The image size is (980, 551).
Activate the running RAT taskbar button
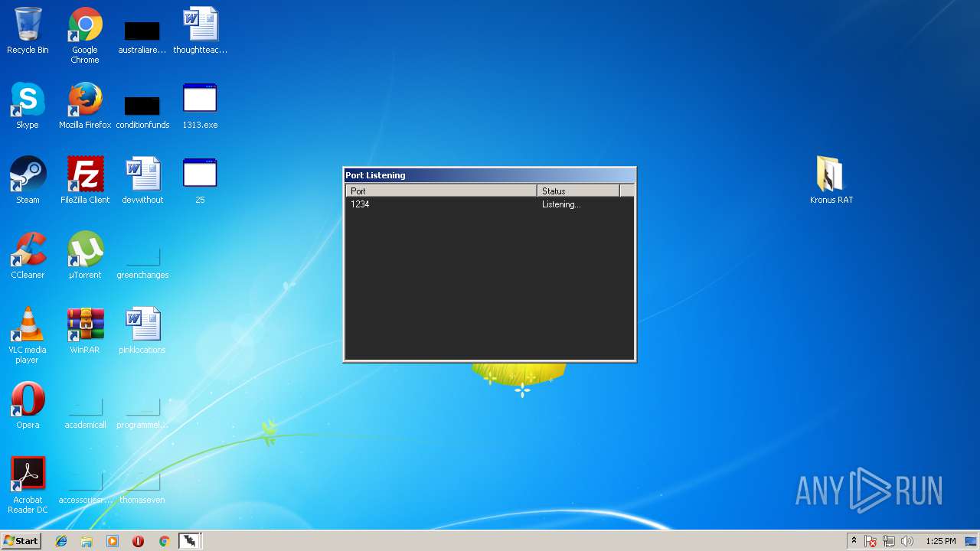(x=190, y=541)
